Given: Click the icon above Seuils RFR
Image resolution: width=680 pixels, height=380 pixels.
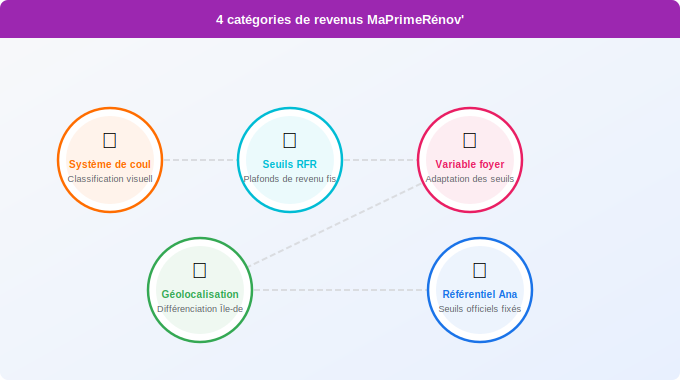Looking at the screenshot, I should (290, 141).
